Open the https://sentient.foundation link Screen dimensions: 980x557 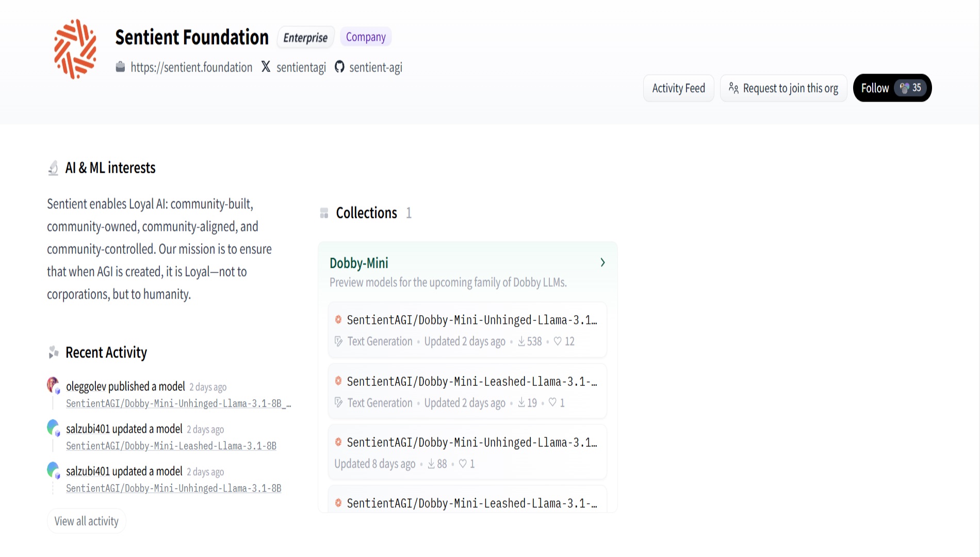coord(191,68)
